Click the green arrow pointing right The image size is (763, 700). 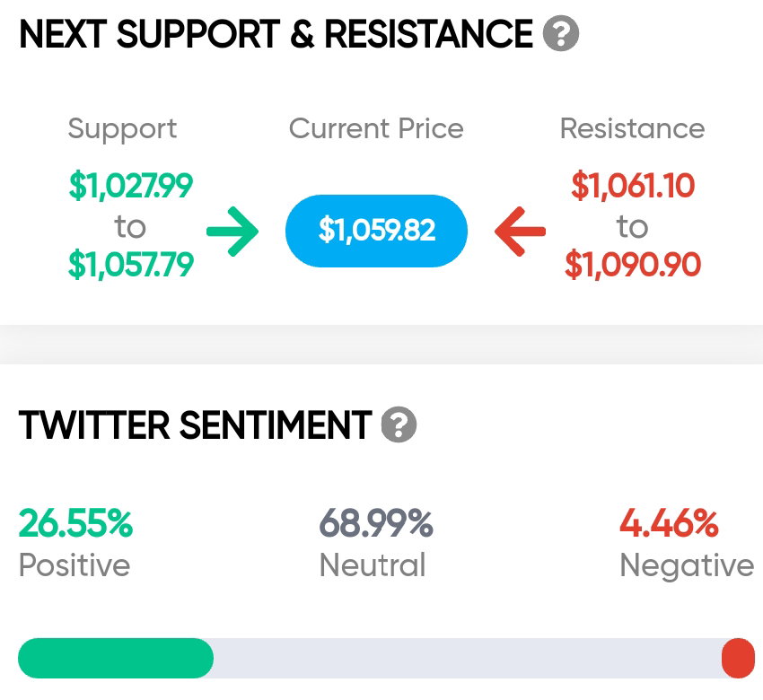pos(232,231)
